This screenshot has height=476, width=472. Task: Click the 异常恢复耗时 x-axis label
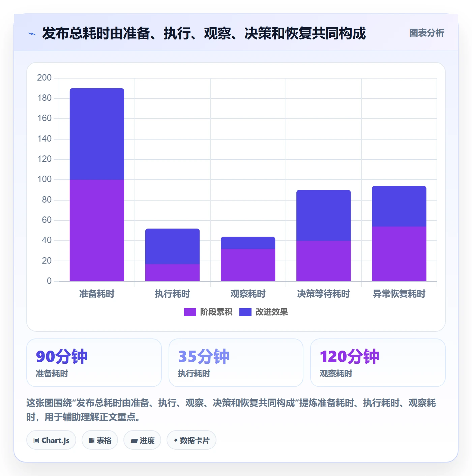[x=399, y=294]
